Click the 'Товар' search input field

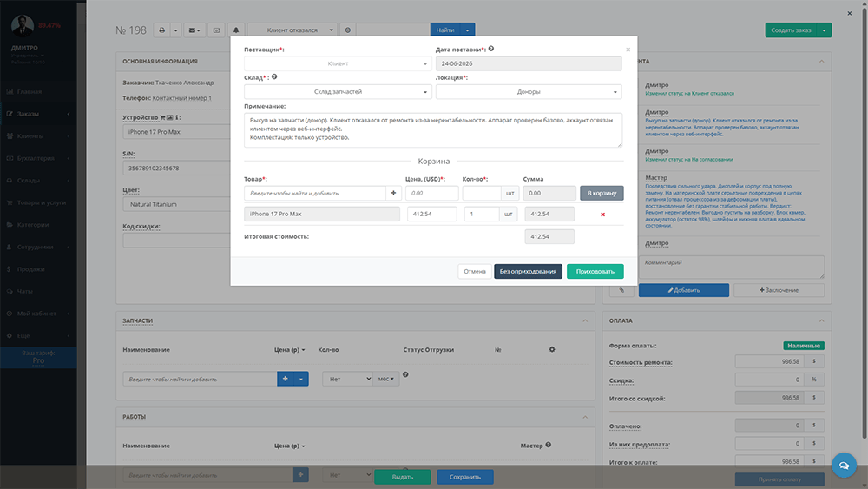tap(314, 194)
